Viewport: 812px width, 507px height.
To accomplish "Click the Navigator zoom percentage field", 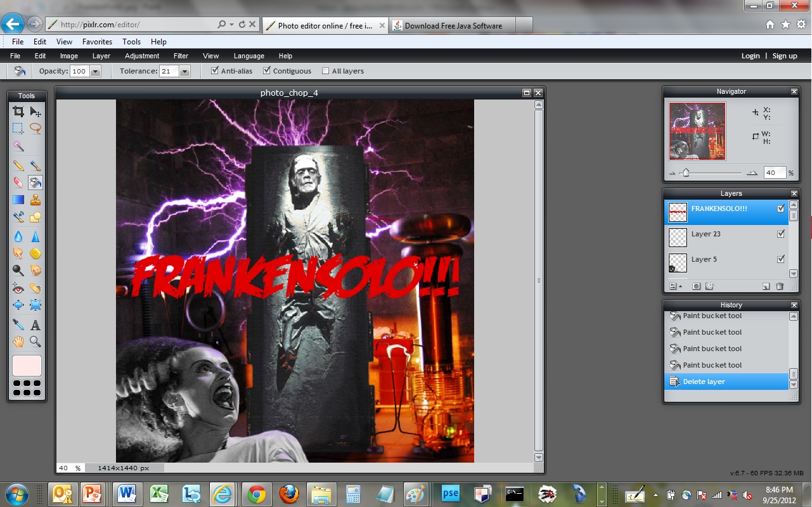I will [775, 172].
